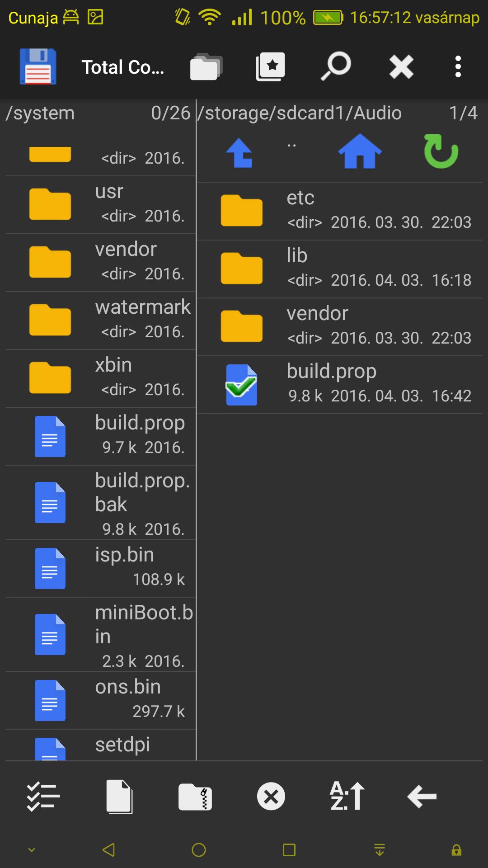Screen dimensions: 488x868
Task: Unselect the checked build.prop file icon
Action: click(x=241, y=385)
